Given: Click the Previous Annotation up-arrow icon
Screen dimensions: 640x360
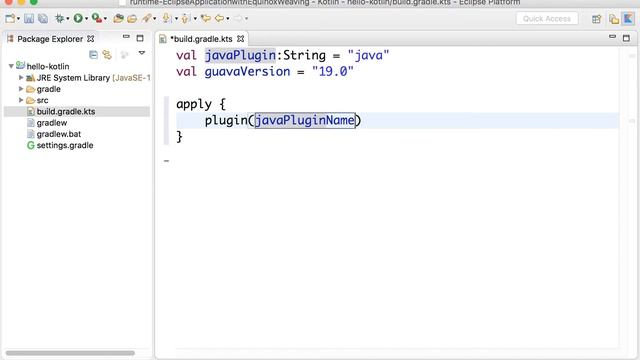Looking at the screenshot, I should [x=185, y=18].
